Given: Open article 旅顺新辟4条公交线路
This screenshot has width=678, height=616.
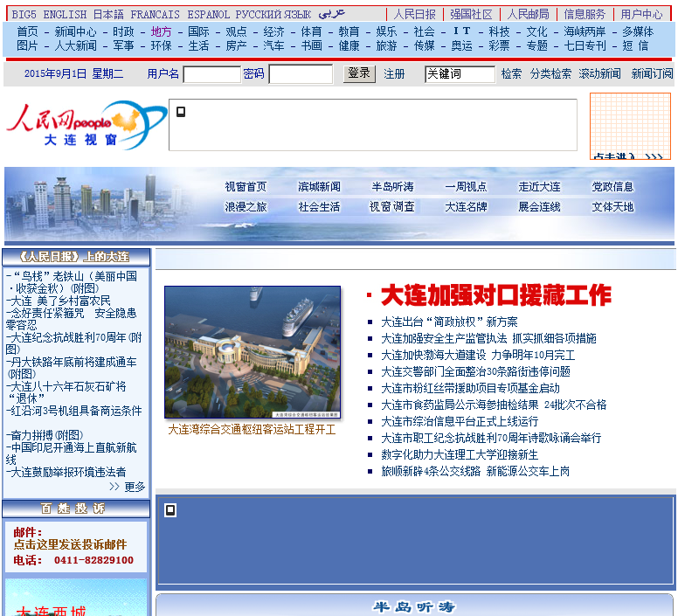Looking at the screenshot, I should click(x=475, y=471).
